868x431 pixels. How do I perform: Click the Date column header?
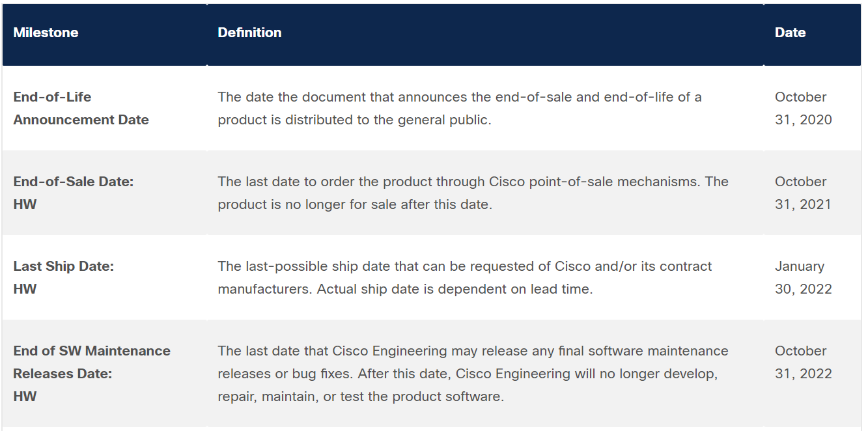click(x=790, y=33)
